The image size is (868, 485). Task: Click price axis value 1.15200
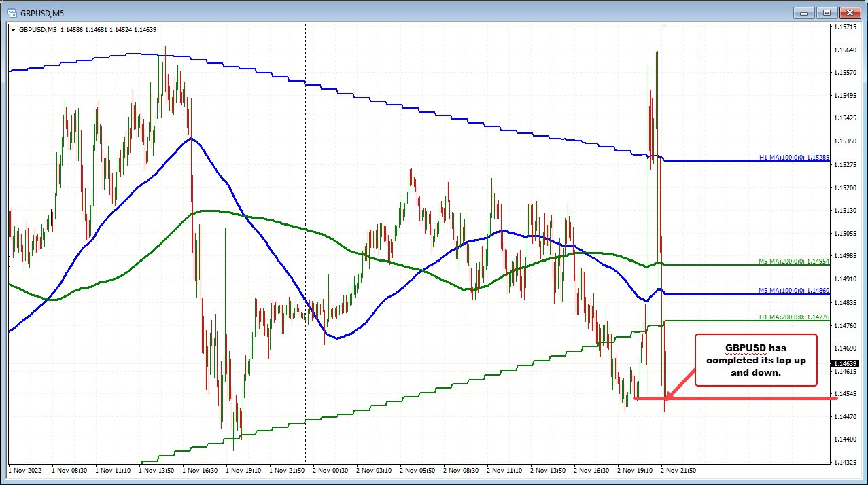847,187
